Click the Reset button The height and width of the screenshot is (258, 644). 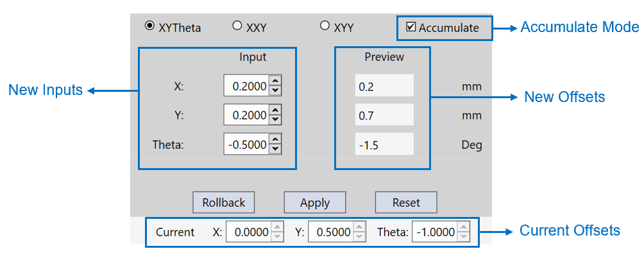click(x=406, y=202)
